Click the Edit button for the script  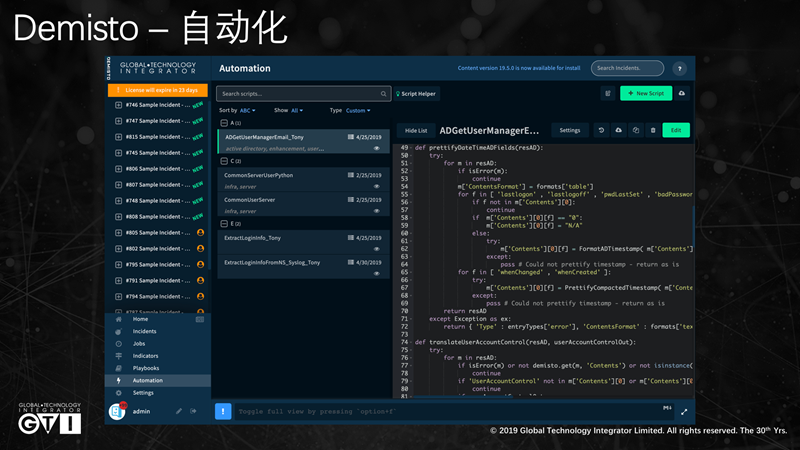tap(676, 131)
